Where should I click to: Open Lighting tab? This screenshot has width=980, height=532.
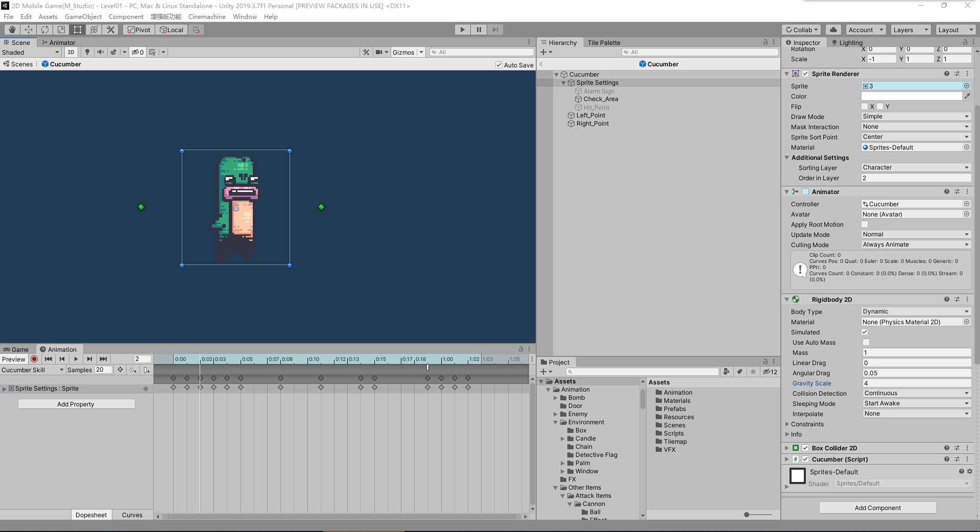[x=847, y=42]
